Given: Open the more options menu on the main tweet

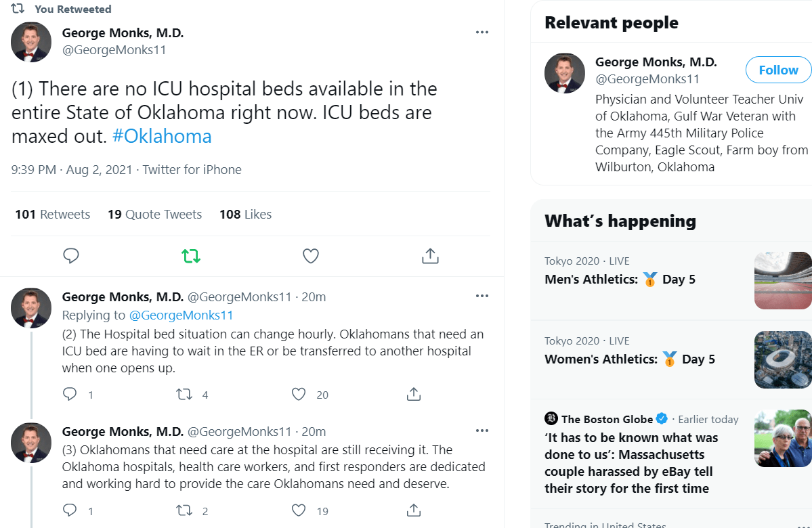Looking at the screenshot, I should coord(482,32).
